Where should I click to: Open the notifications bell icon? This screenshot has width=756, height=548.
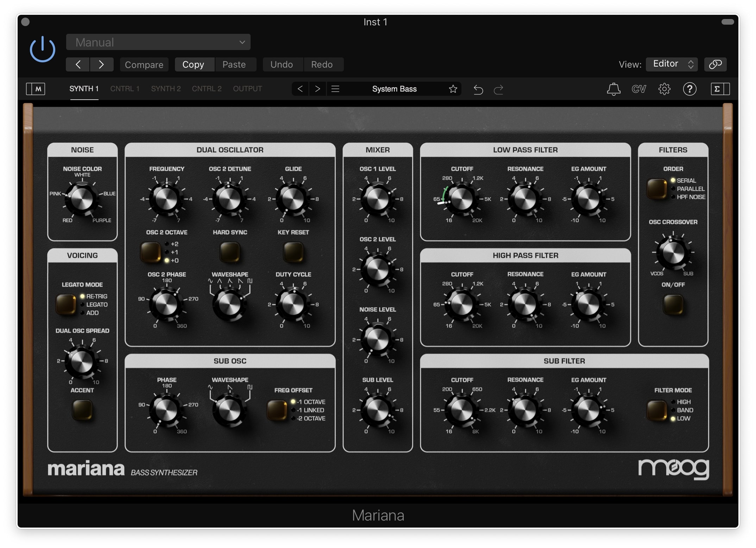613,89
